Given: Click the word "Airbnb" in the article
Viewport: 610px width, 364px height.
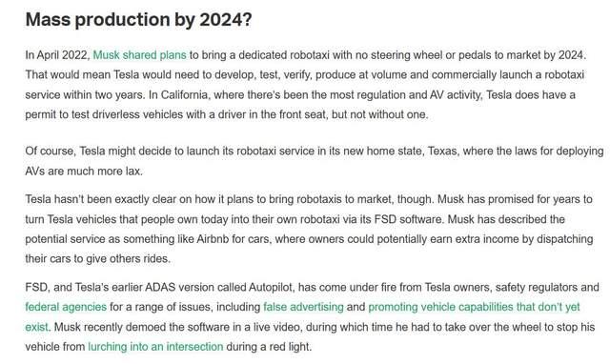Looking at the screenshot, I should pos(213,239).
